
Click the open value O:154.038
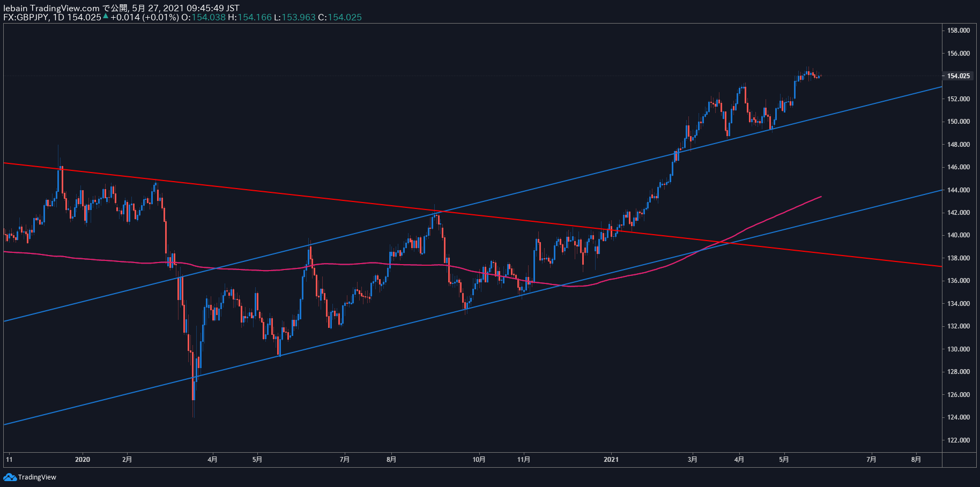pos(203,17)
